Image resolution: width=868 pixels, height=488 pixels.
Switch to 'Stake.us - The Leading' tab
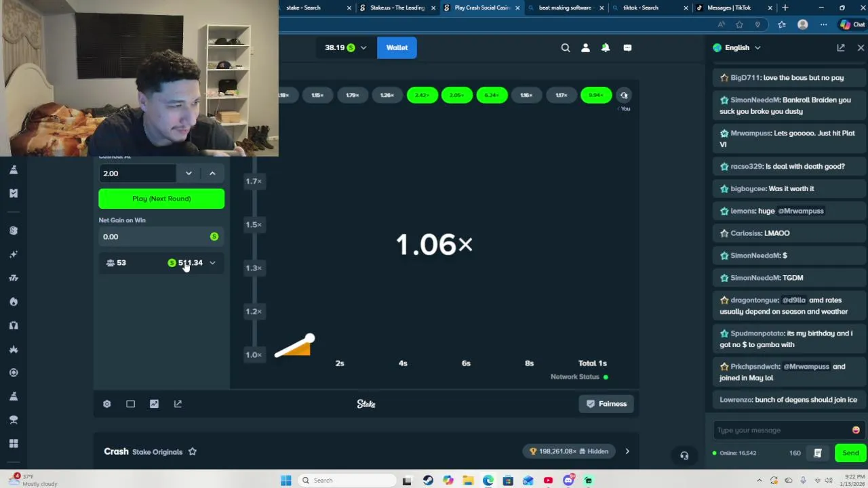click(397, 8)
